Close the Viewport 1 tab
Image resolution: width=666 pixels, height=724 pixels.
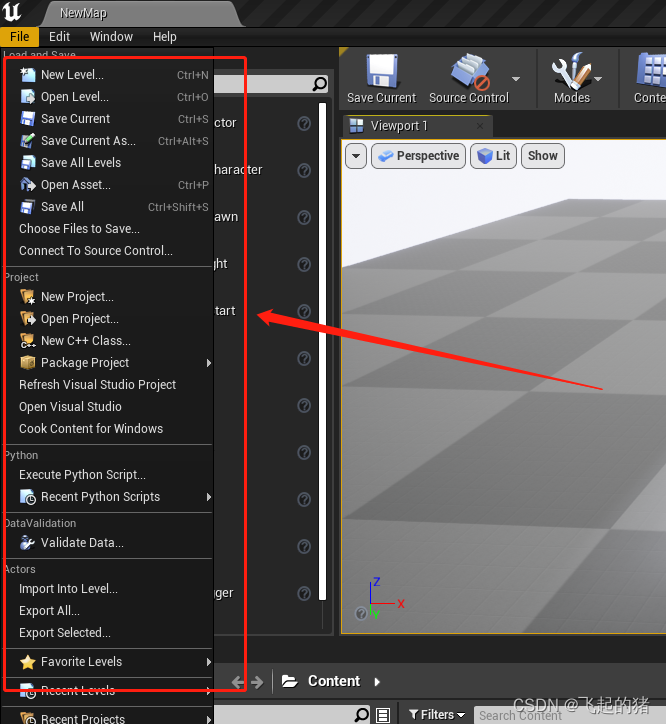[x=480, y=126]
